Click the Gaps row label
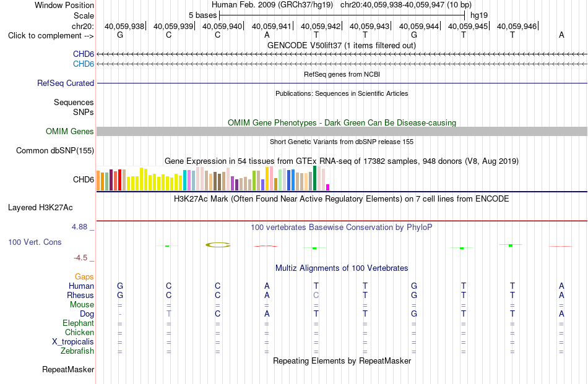The height and width of the screenshot is (384, 588). click(x=84, y=276)
